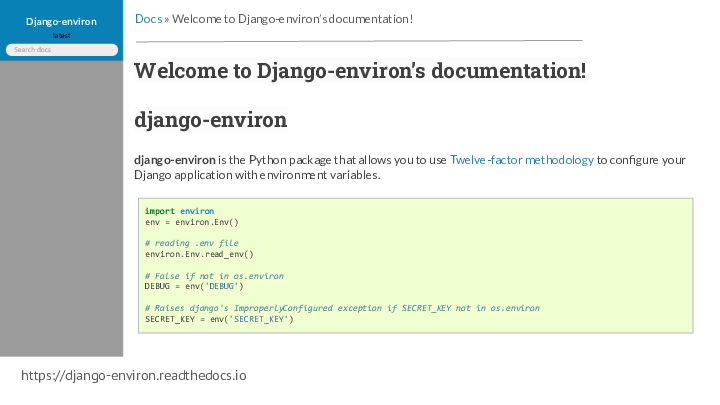The width and height of the screenshot is (720, 405).
Task: Open the Twelve-factor methodology link
Action: point(522,160)
